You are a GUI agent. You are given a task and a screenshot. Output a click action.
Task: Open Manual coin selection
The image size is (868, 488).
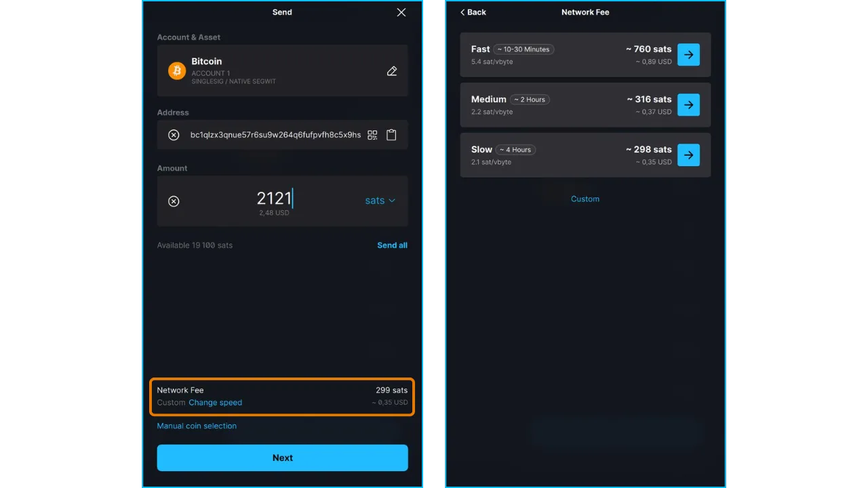197,426
